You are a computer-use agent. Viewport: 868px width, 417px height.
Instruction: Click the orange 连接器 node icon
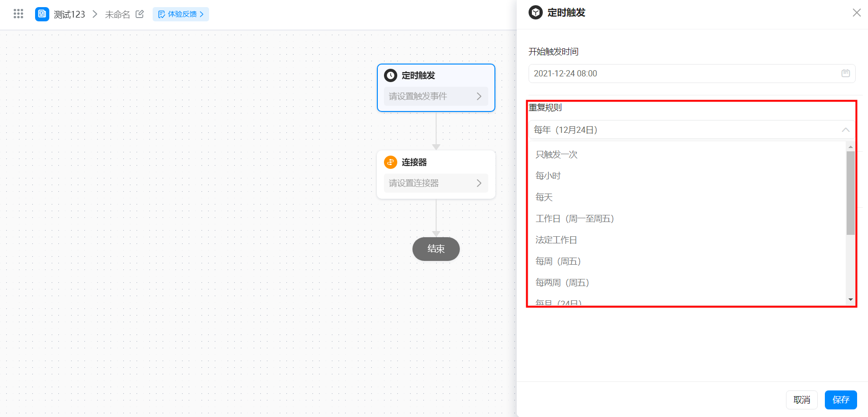coord(391,162)
